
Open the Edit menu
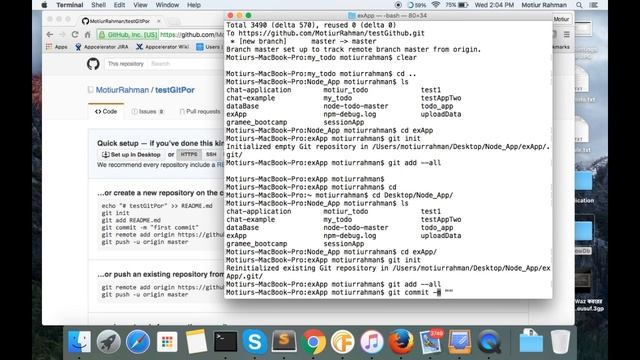click(x=119, y=5)
